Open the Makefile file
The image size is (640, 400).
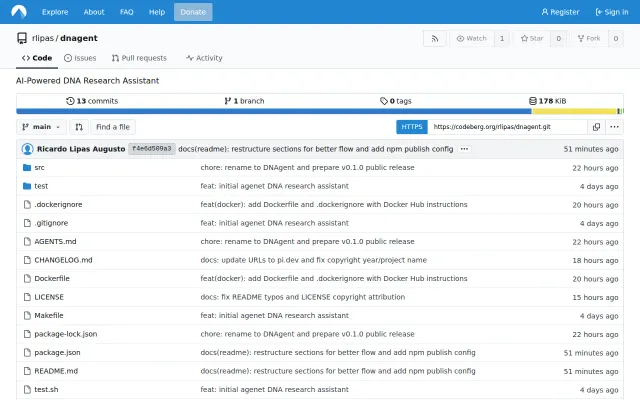49,316
